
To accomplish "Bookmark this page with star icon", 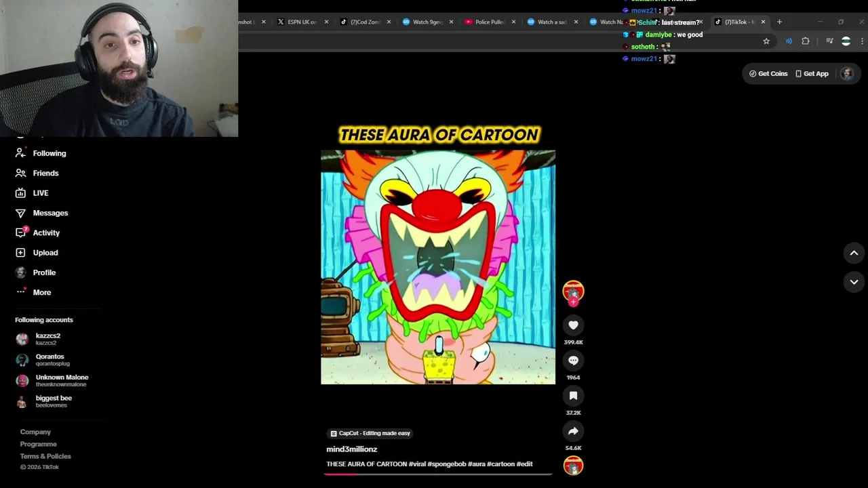I will (x=766, y=41).
